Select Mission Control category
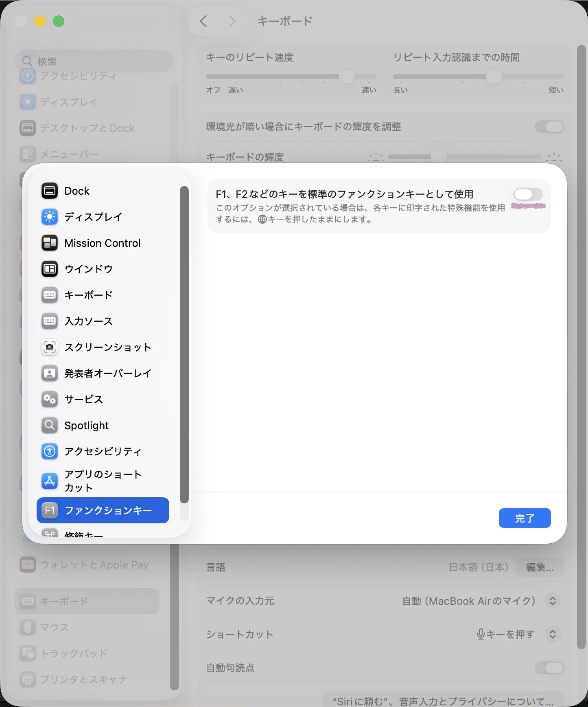Image resolution: width=588 pixels, height=707 pixels. tap(103, 243)
